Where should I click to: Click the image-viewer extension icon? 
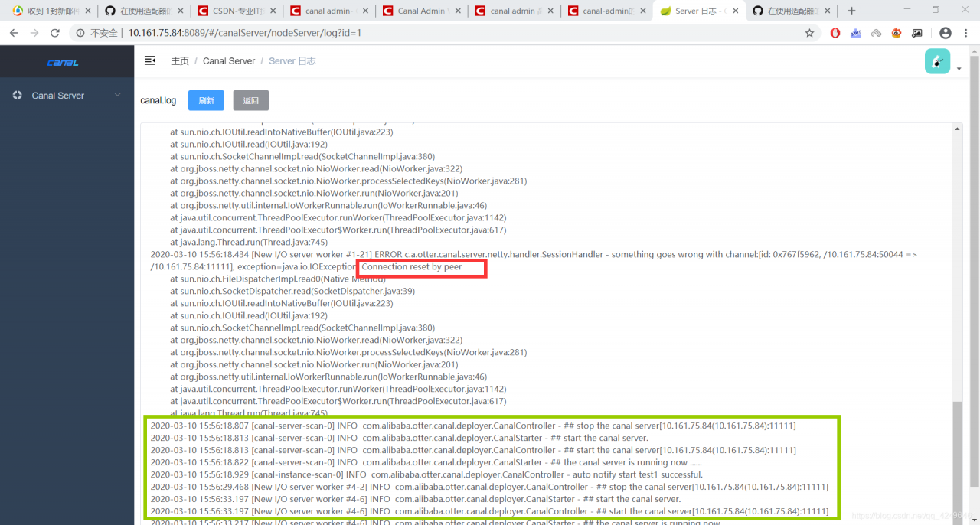click(917, 33)
